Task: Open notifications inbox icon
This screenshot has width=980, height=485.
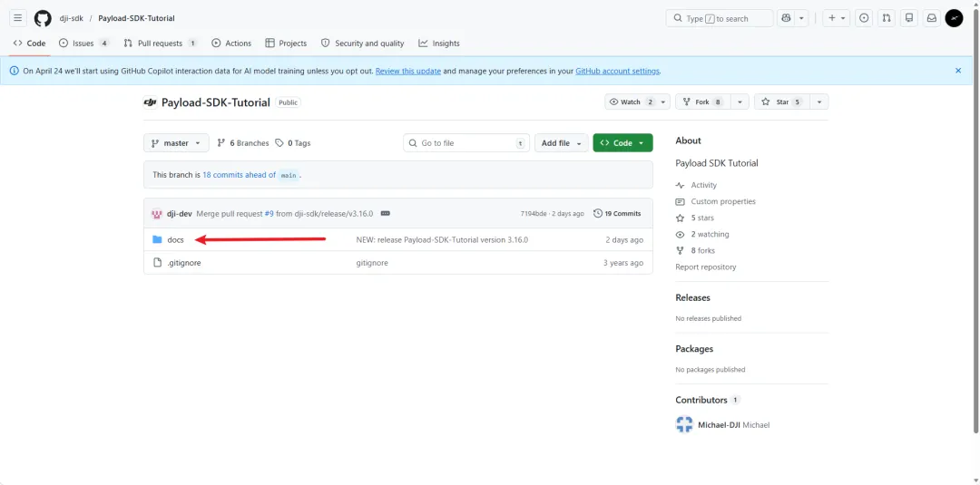Action: click(931, 18)
